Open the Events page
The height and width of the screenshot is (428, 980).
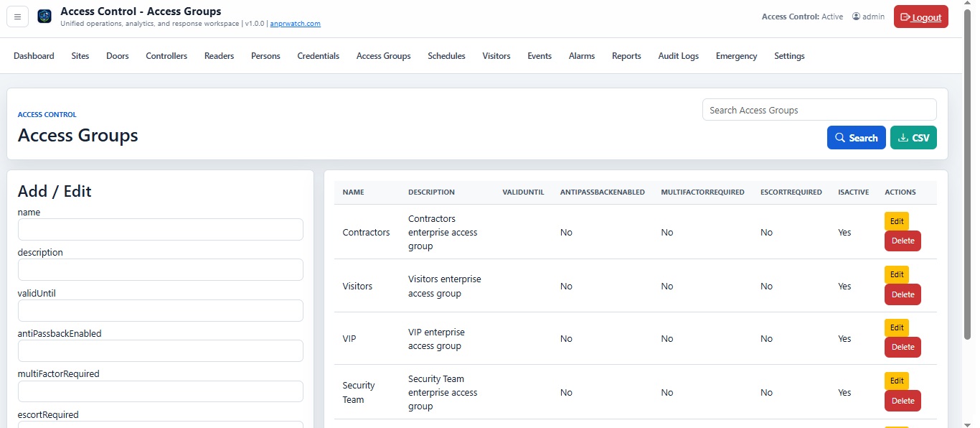[x=540, y=56]
